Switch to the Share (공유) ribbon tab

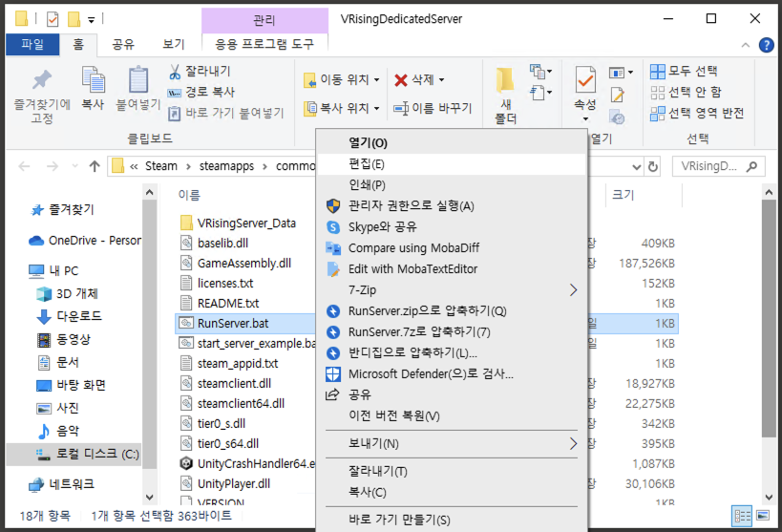coord(123,45)
